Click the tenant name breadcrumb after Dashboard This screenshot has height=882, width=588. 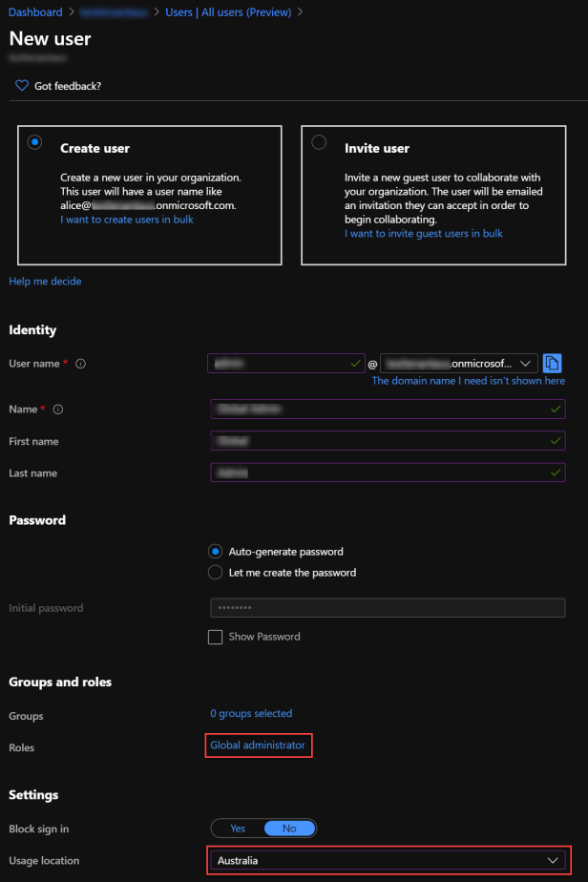tap(114, 11)
